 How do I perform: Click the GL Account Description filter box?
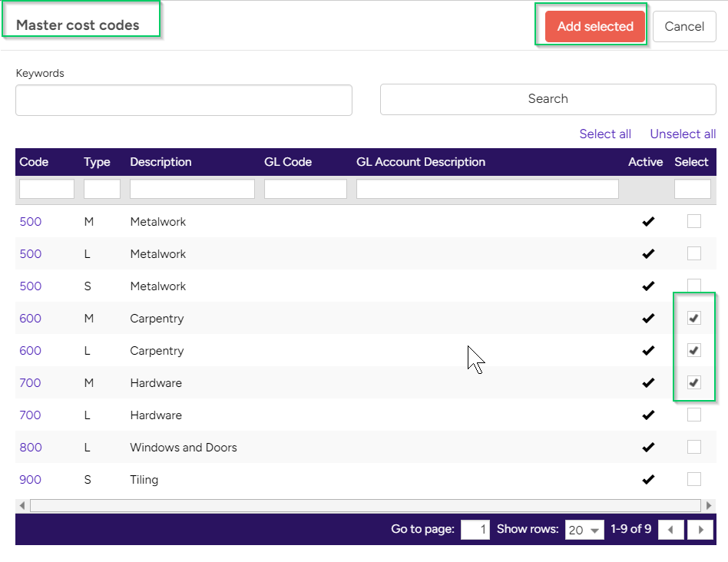coord(488,189)
